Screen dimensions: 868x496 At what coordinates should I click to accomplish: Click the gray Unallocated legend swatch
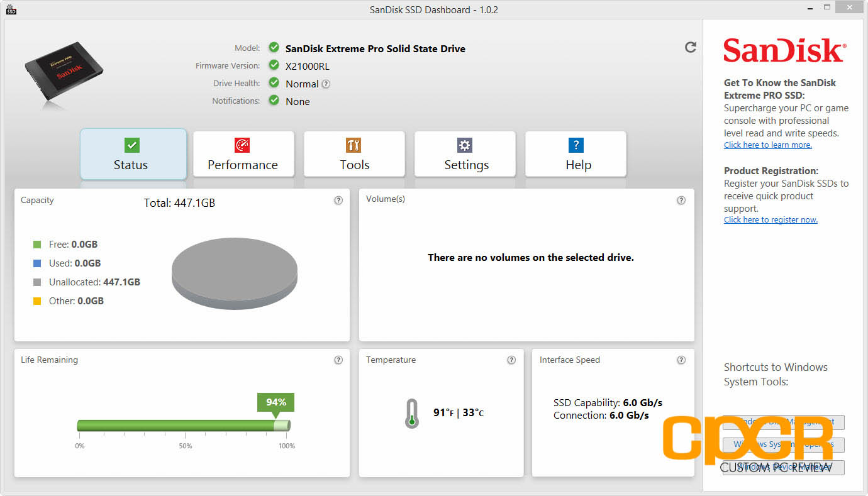(x=36, y=282)
